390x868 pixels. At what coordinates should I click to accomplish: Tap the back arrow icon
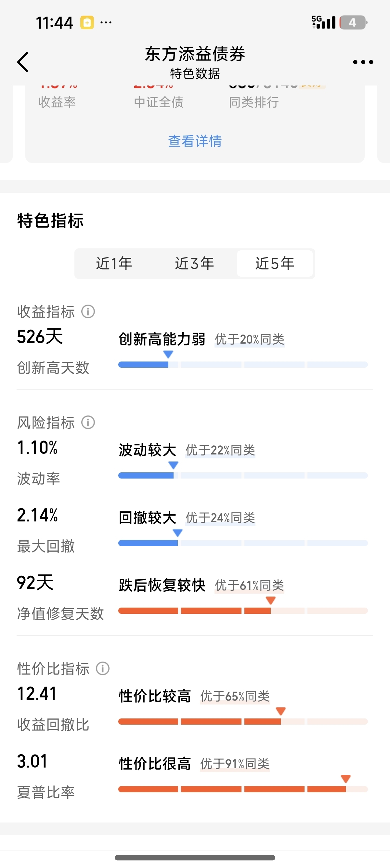coord(23,62)
